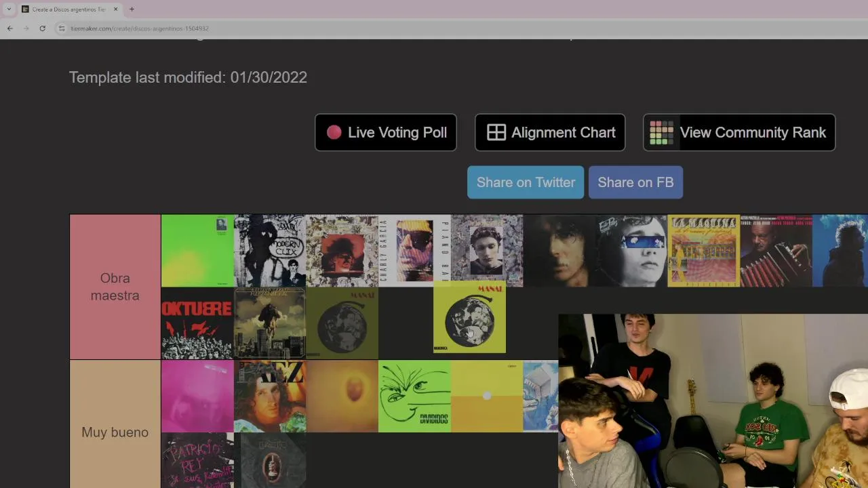
Task: Select the orange sphere album in Muy bueno
Action: (342, 396)
